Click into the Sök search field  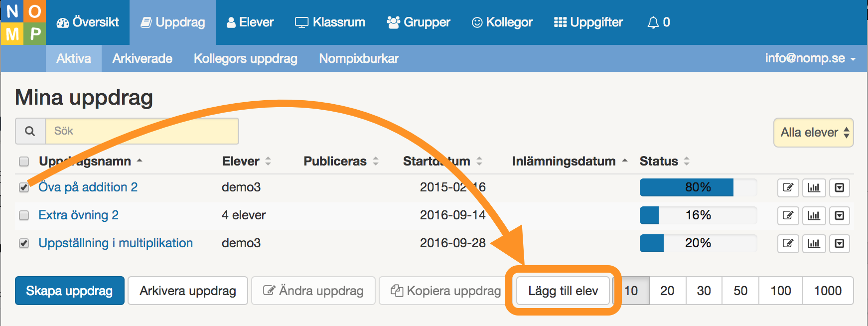pyautogui.click(x=142, y=131)
